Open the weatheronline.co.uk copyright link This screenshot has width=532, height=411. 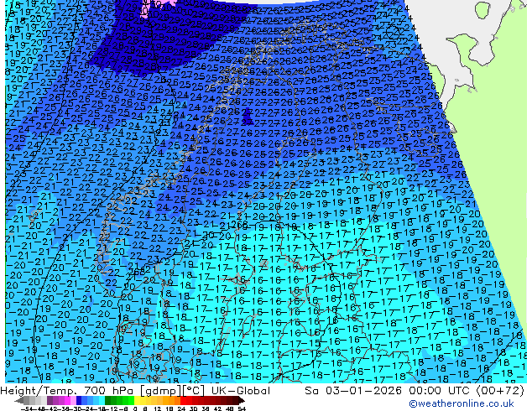462,403
